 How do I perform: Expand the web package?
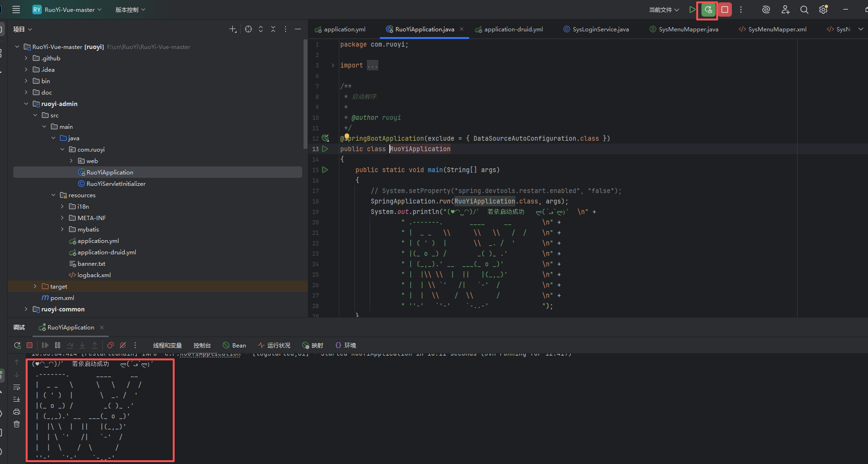71,161
